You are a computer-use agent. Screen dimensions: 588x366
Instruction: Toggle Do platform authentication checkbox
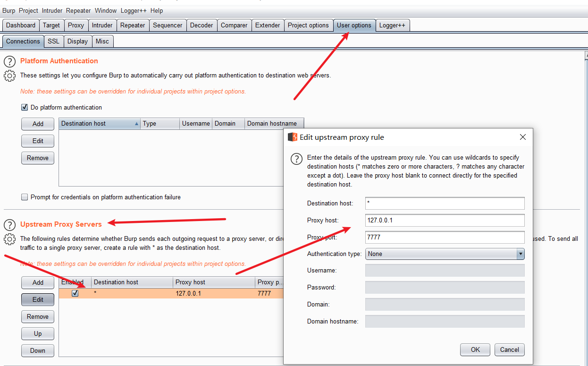pos(25,107)
